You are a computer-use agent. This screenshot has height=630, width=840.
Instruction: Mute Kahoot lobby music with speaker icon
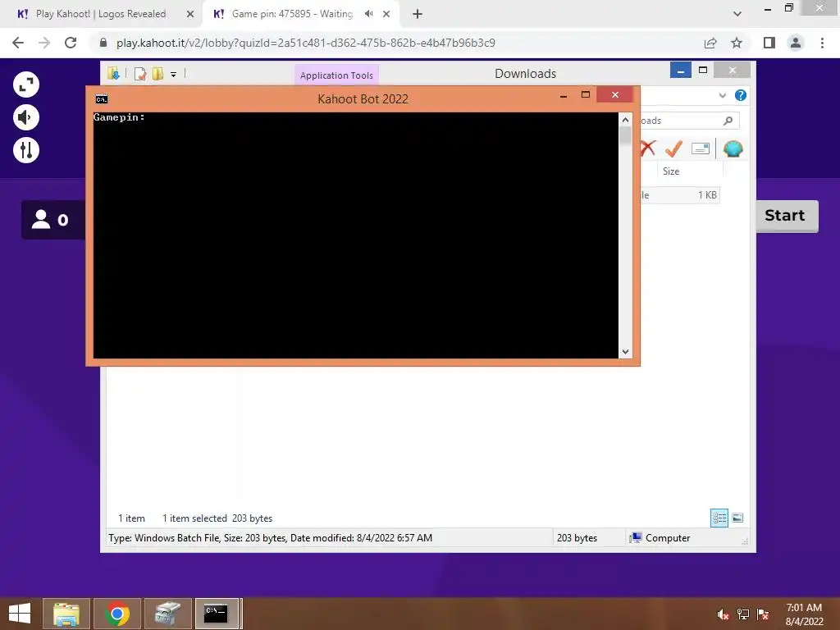click(26, 117)
